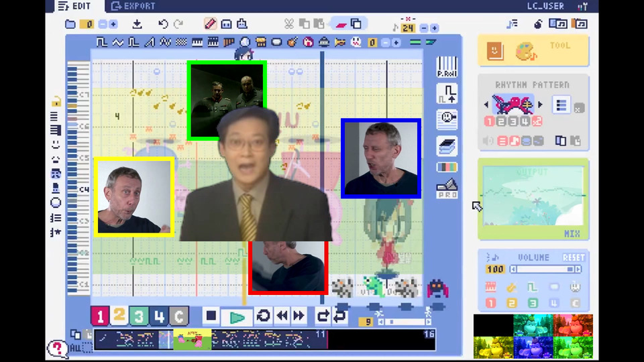
Task: Select channel tab 1
Action: (x=100, y=316)
